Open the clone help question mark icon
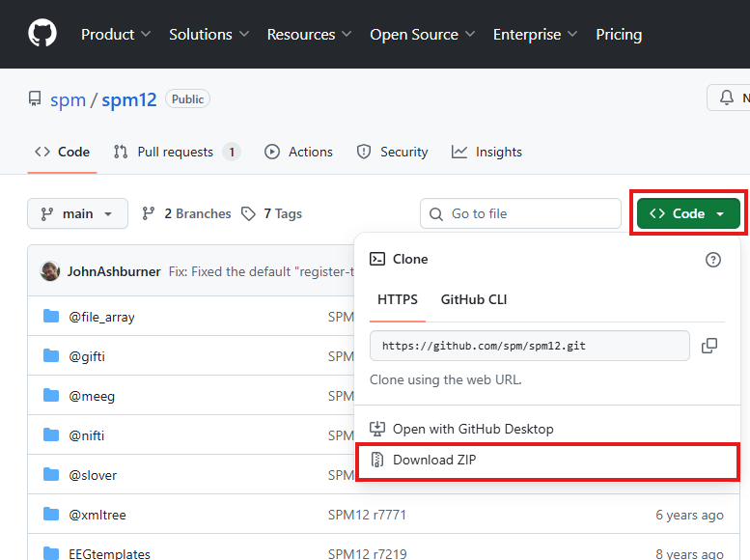The image size is (750, 560). pyautogui.click(x=713, y=259)
